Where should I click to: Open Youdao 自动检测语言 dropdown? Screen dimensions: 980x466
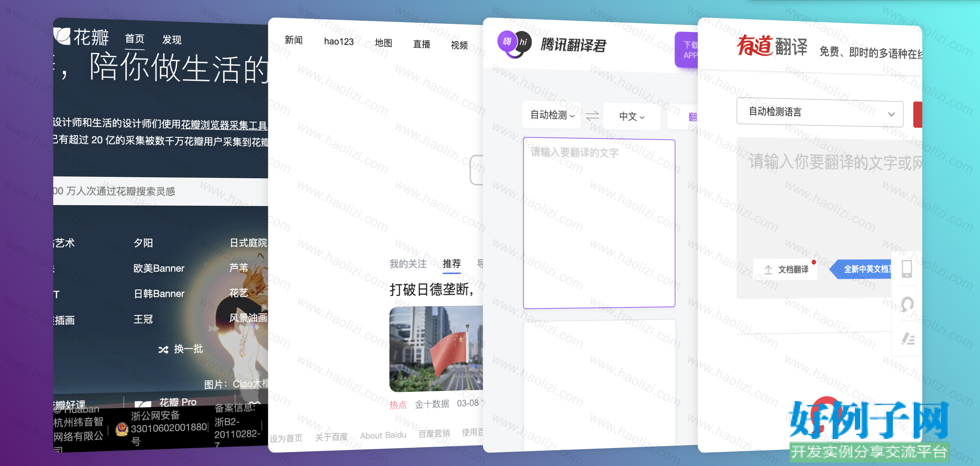[x=819, y=112]
